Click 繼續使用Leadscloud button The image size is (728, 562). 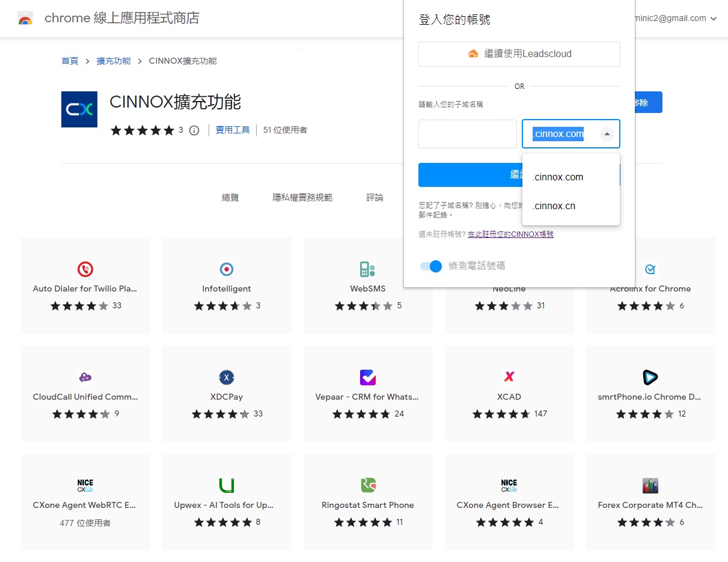pyautogui.click(x=519, y=53)
